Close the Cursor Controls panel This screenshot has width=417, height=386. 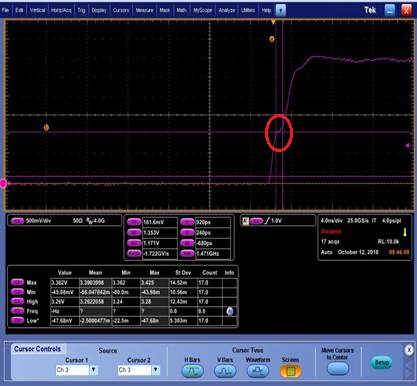pos(409,350)
